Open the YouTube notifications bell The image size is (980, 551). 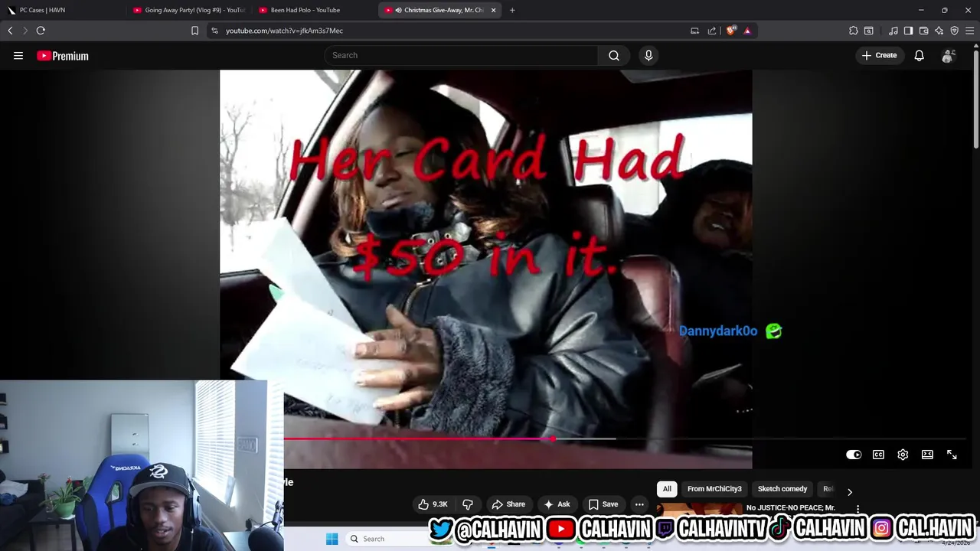pyautogui.click(x=919, y=55)
